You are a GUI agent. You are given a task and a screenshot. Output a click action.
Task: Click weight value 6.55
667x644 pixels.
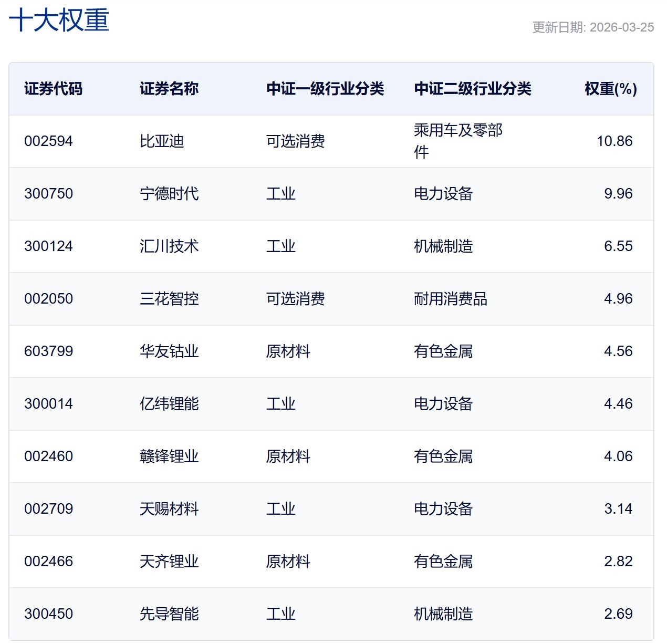[x=618, y=246]
